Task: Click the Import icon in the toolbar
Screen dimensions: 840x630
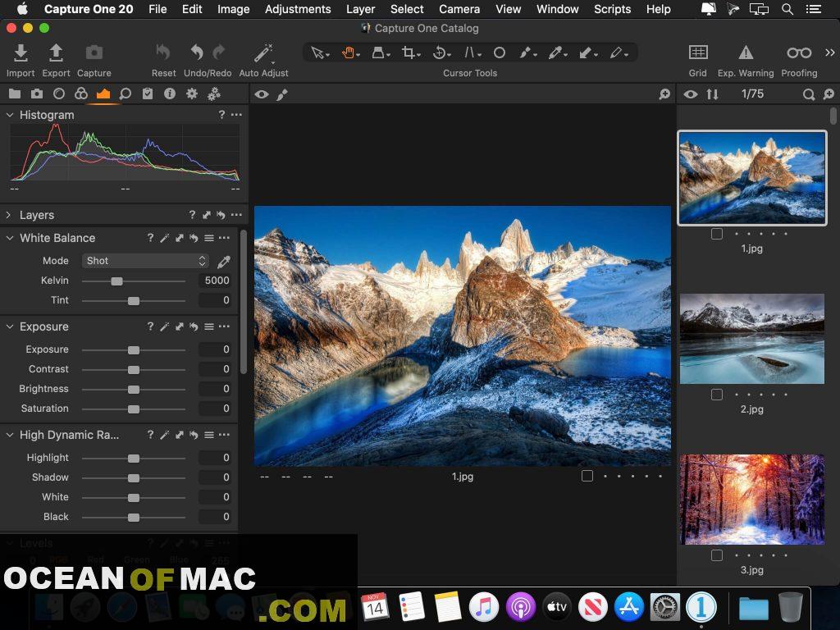Action: pos(21,53)
